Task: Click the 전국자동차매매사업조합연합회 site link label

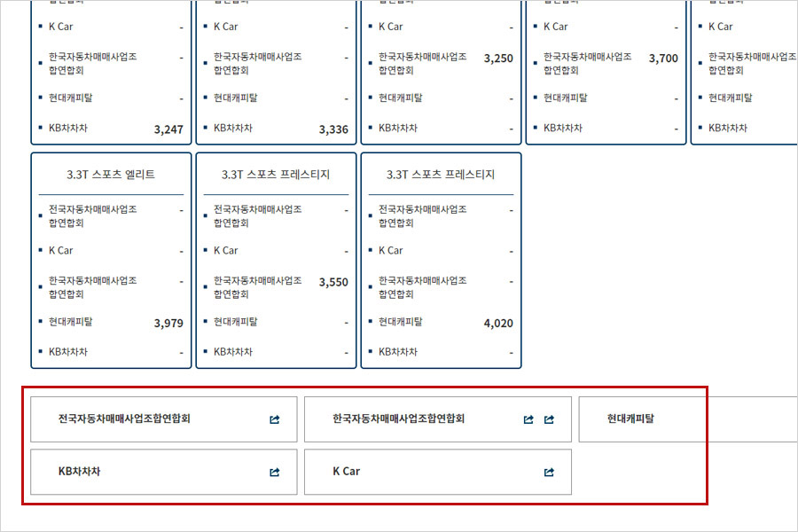Action: click(x=124, y=419)
